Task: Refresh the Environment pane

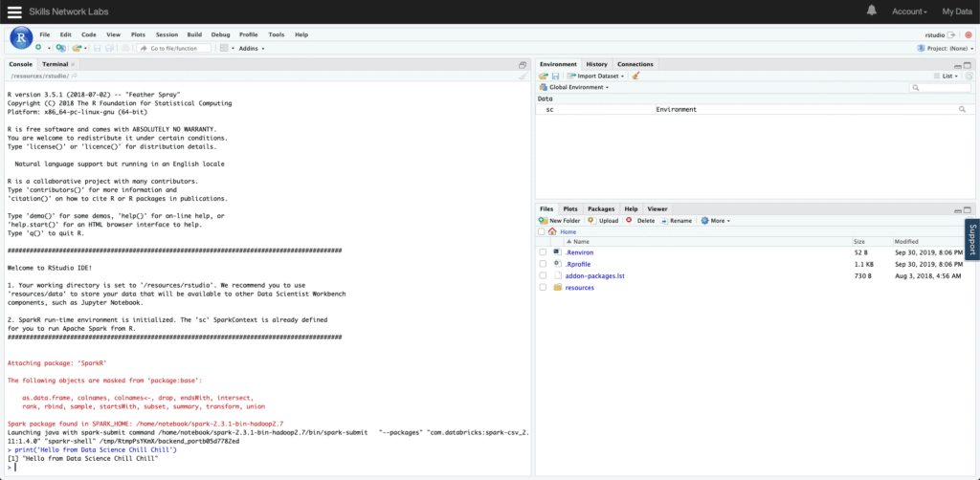Action: point(969,76)
